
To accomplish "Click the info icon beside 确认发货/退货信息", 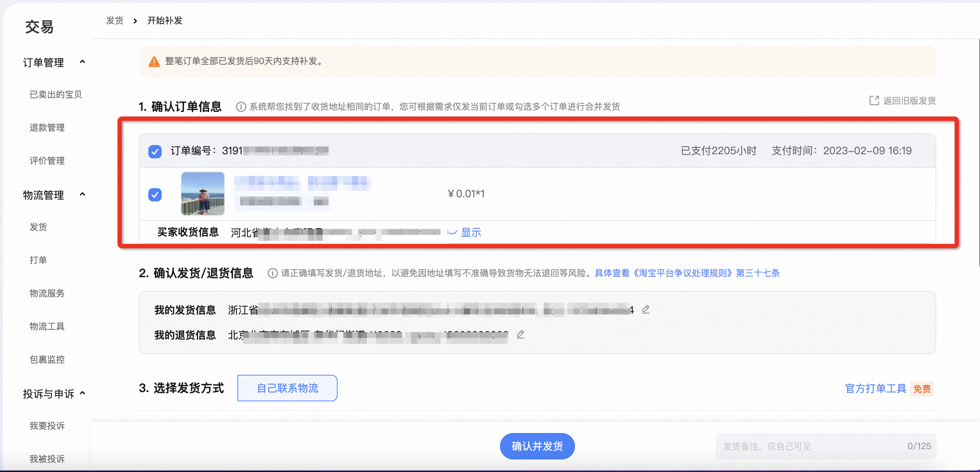I will tap(272, 273).
